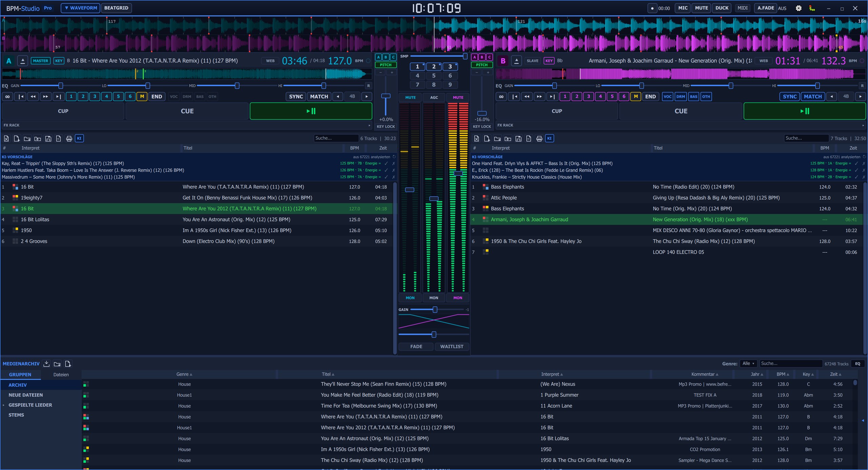Screen dimensions: 868x470
Task: Refresh KI-Vorschläge for playlist A
Action: (x=394, y=157)
